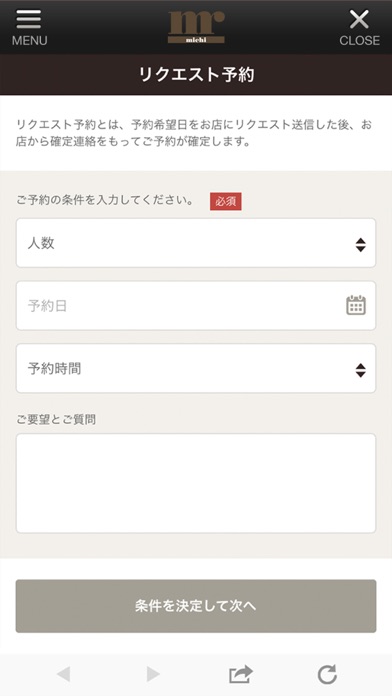Tap the share icon in bottom bar

click(x=241, y=674)
